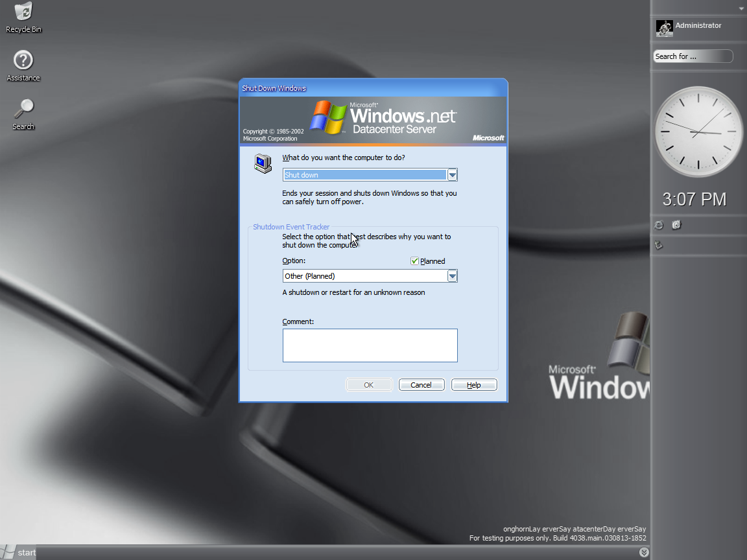Open Help for the shutdown dialog
Viewport: 747px width, 560px height.
point(474,385)
